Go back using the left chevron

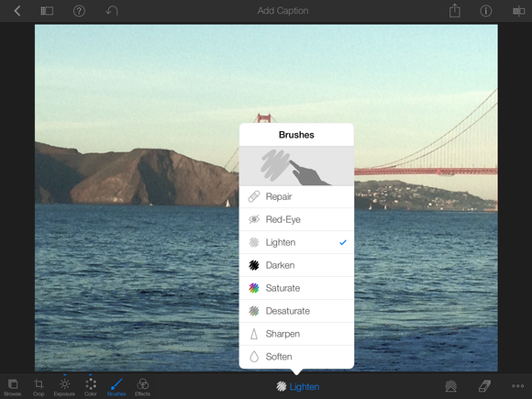[x=17, y=11]
